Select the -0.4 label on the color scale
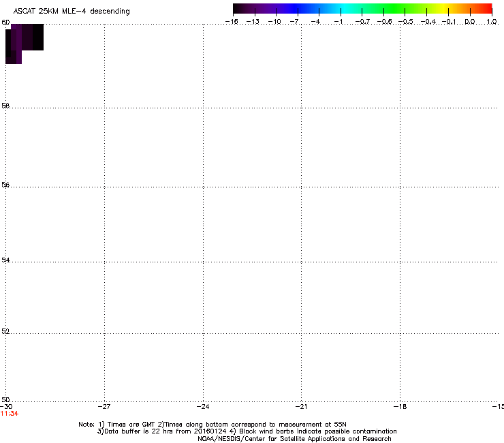The image size is (504, 443). pos(428,22)
